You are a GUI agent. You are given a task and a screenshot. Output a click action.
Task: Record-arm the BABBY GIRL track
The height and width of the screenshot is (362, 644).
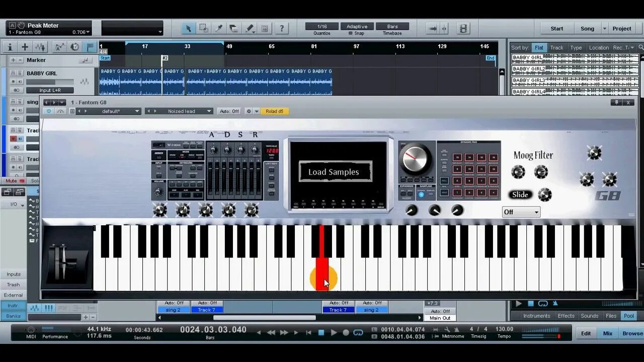(13, 81)
